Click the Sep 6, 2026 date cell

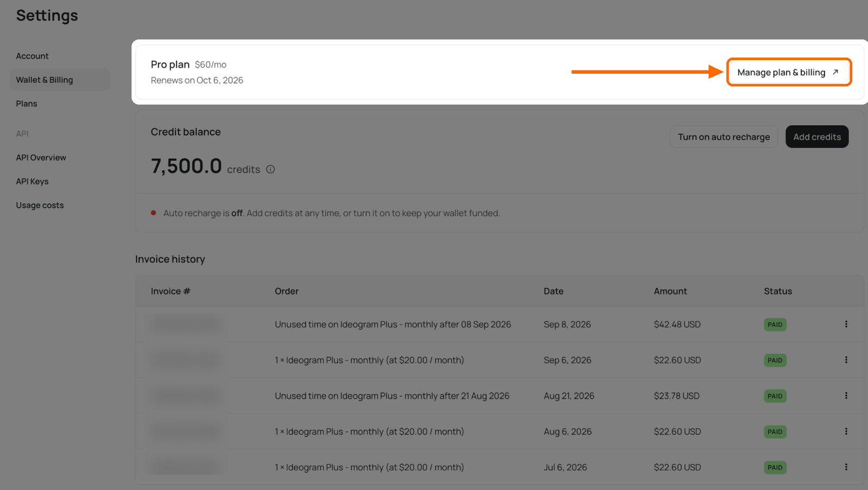coord(567,360)
